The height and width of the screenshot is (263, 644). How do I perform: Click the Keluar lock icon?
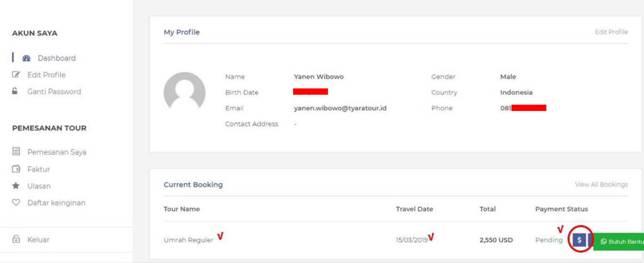click(x=16, y=239)
